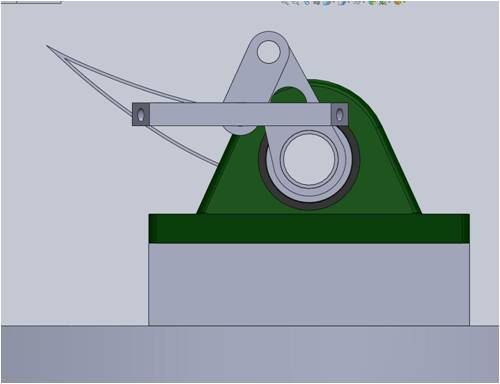Select the gray support block under the flange
Image resolution: width=500 pixels, height=384 pixels.
309,284
